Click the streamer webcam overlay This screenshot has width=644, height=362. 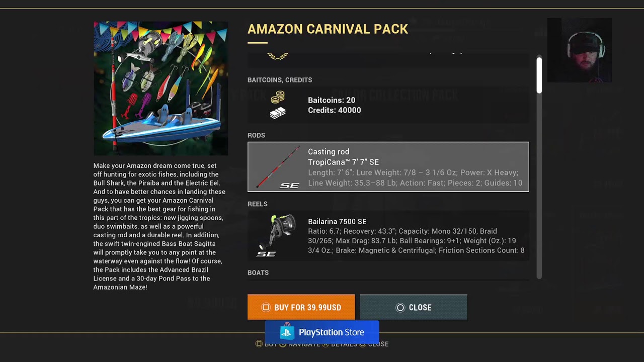point(580,50)
